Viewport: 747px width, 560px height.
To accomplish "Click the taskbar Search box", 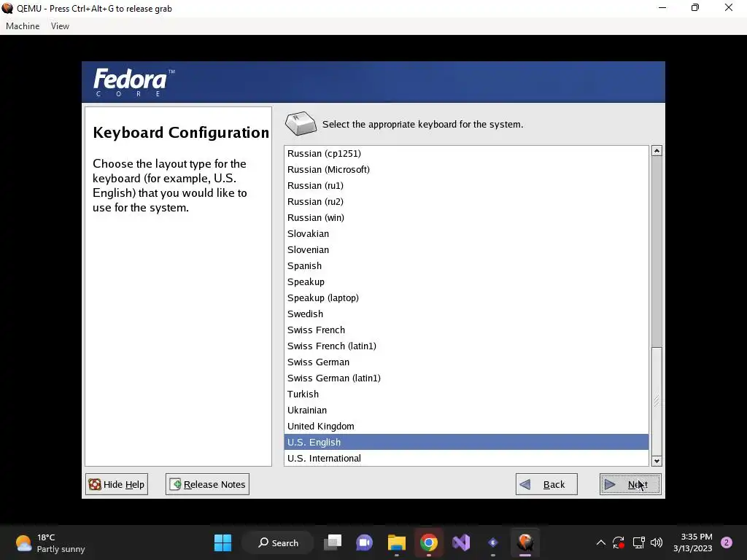I will 278,542.
